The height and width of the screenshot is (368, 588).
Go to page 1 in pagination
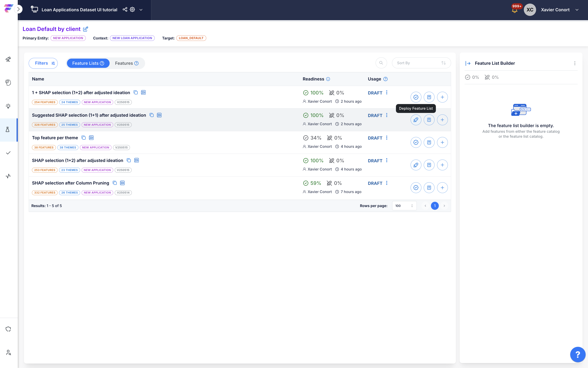[x=435, y=206]
